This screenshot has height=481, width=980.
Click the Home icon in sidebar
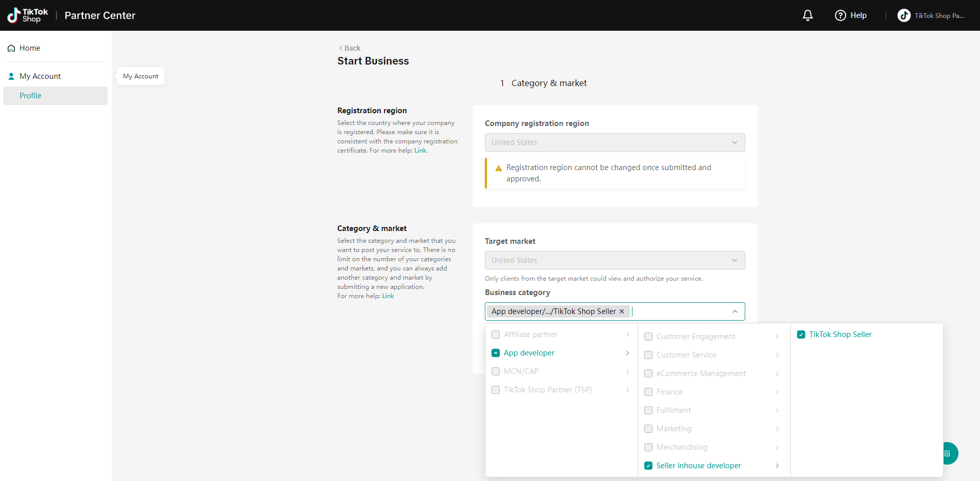(11, 48)
